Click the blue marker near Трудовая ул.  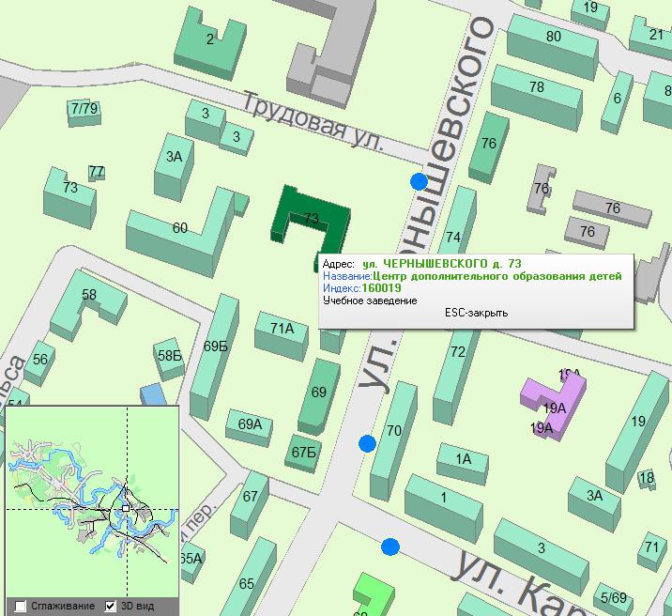click(419, 181)
